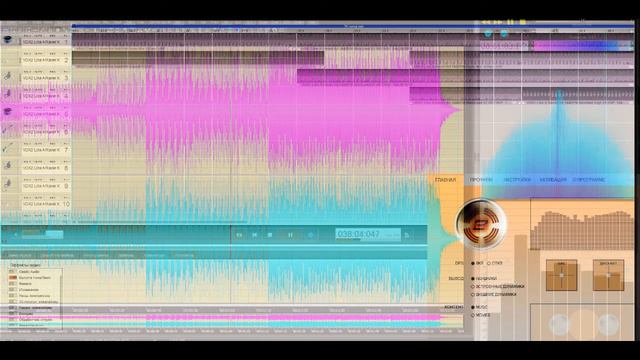Select the ОТКЛ radio button
This screenshot has height=360, width=640.
[x=489, y=263]
